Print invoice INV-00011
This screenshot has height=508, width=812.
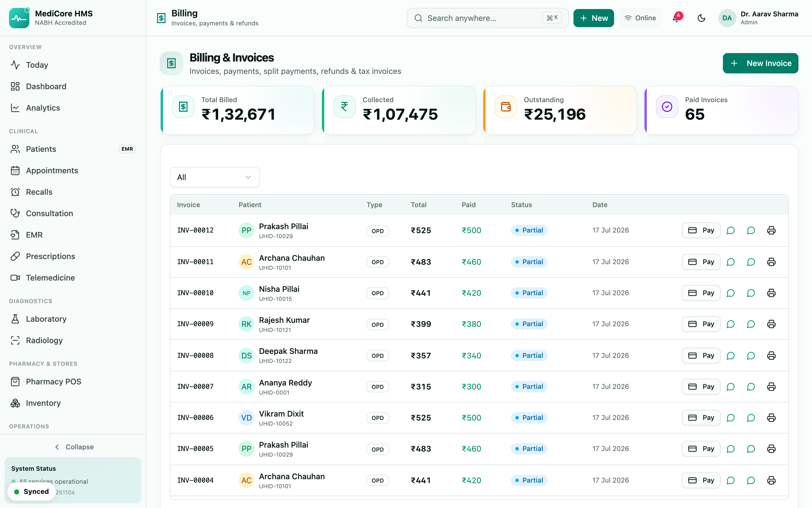771,262
